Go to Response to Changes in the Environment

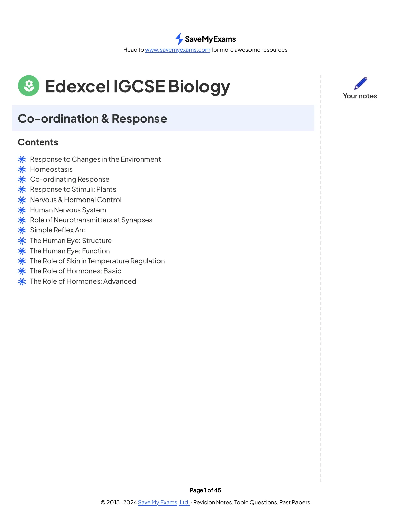tap(95, 159)
